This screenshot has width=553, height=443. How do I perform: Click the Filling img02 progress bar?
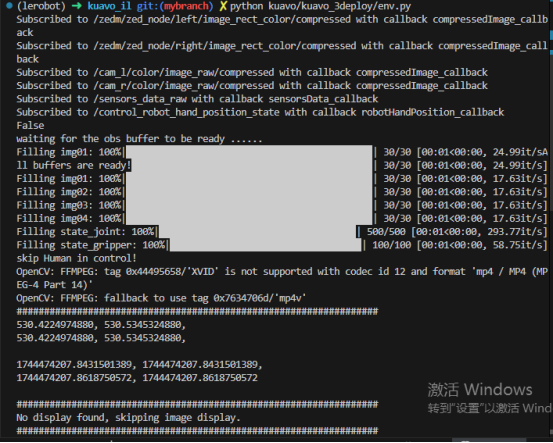(x=249, y=192)
